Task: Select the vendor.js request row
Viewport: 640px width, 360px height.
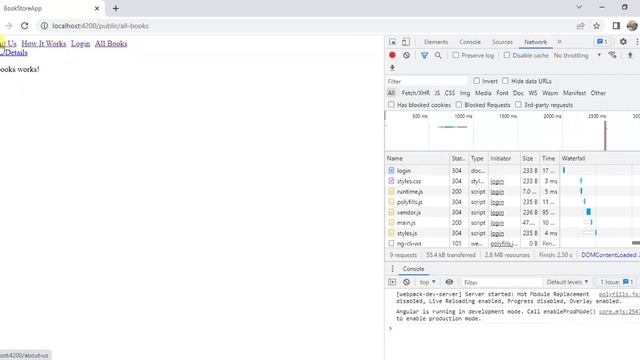Action: [512, 212]
